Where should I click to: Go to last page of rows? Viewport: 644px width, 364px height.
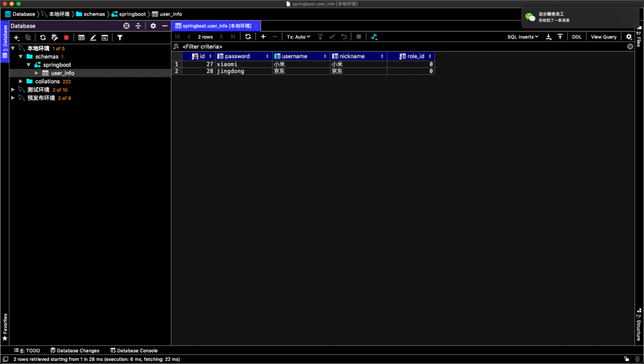tap(233, 37)
